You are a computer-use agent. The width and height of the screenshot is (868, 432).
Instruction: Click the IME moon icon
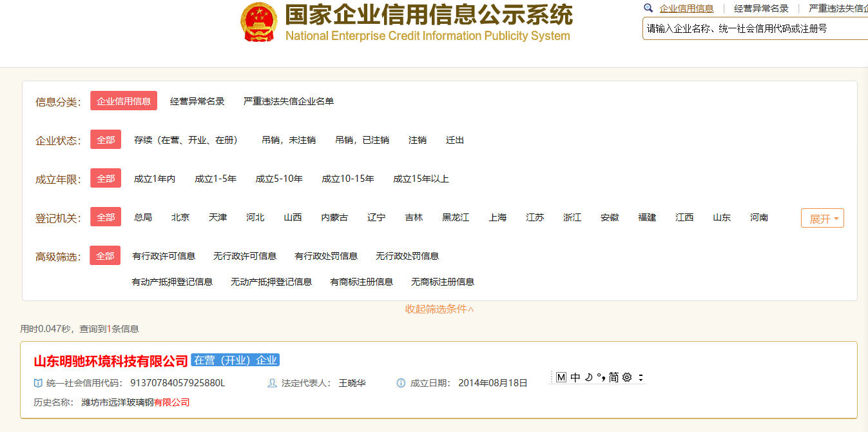(x=588, y=377)
